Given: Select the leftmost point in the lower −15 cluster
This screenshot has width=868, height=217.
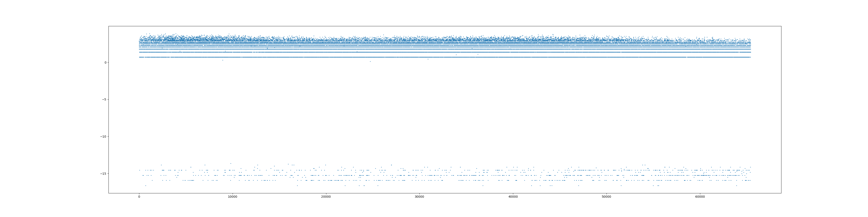Looking at the screenshot, I should pyautogui.click(x=140, y=170).
